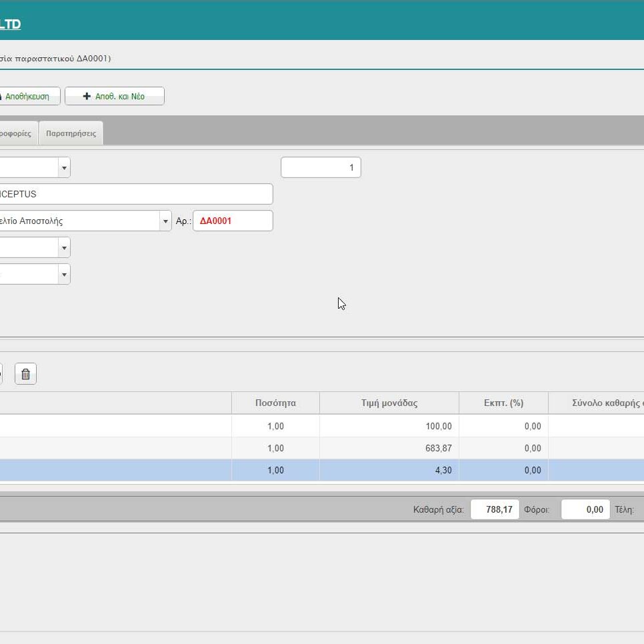This screenshot has height=644, width=644.
Task: Focus the numeric field containing 1
Action: tap(321, 167)
